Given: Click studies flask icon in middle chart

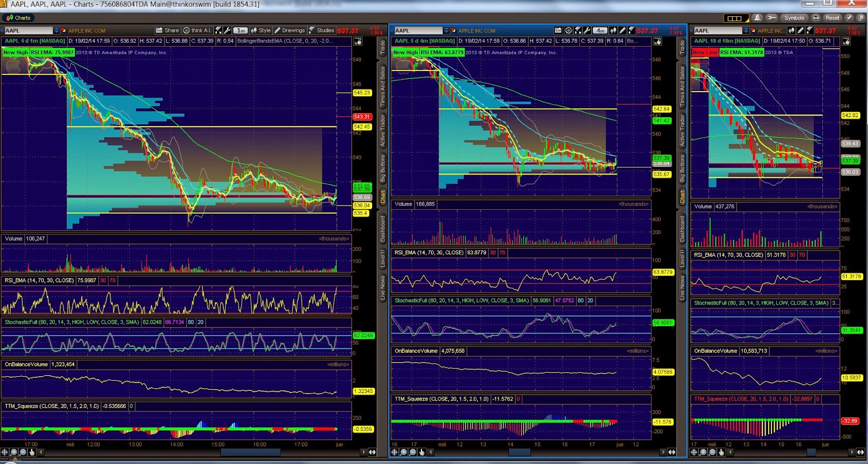Looking at the screenshot, I should pyautogui.click(x=631, y=30).
